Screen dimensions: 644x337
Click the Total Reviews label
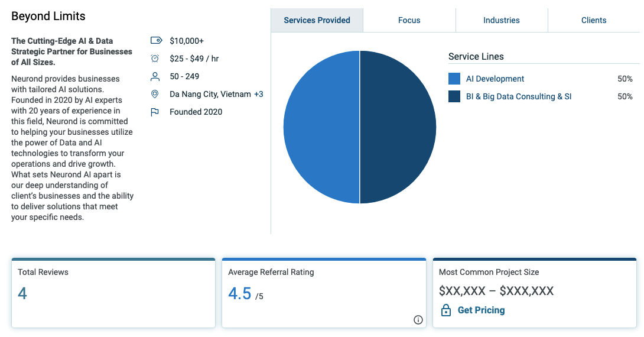click(43, 272)
